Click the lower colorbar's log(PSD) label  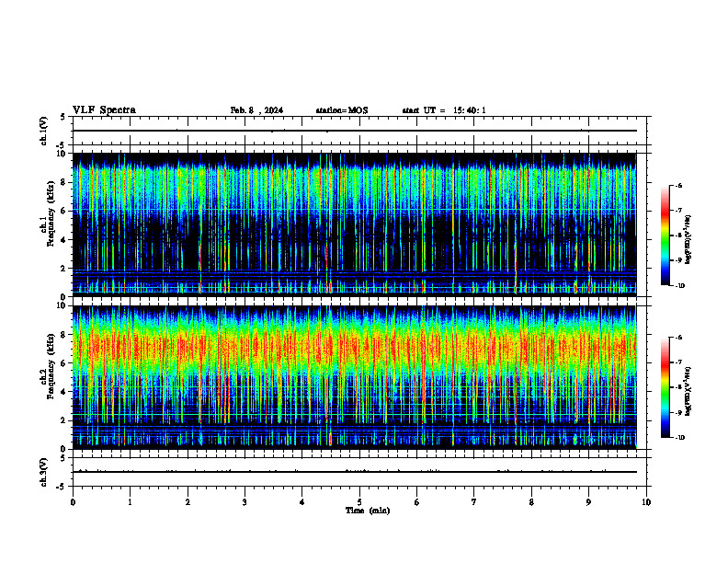click(x=688, y=391)
